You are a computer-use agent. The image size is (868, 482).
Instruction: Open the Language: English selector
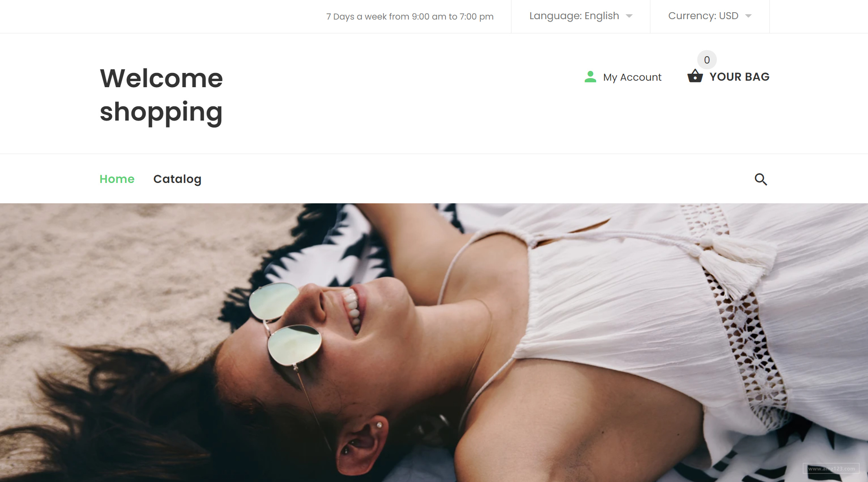(581, 16)
